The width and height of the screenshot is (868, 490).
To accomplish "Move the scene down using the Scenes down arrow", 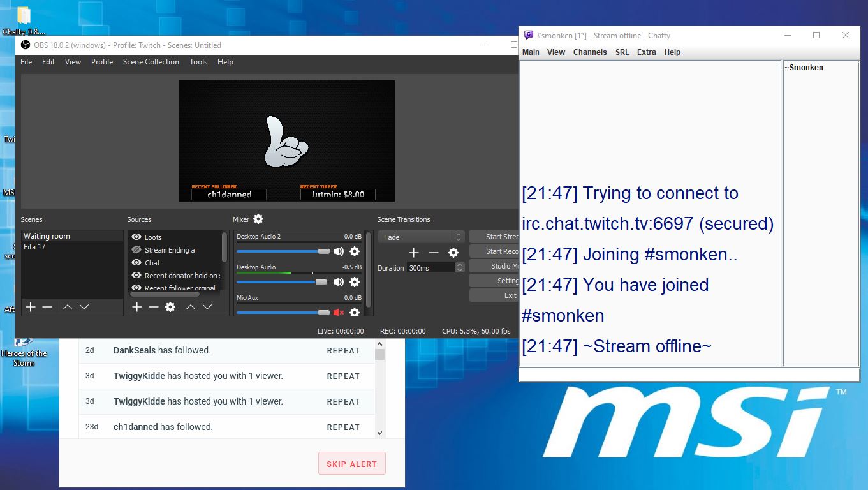I will 84,307.
